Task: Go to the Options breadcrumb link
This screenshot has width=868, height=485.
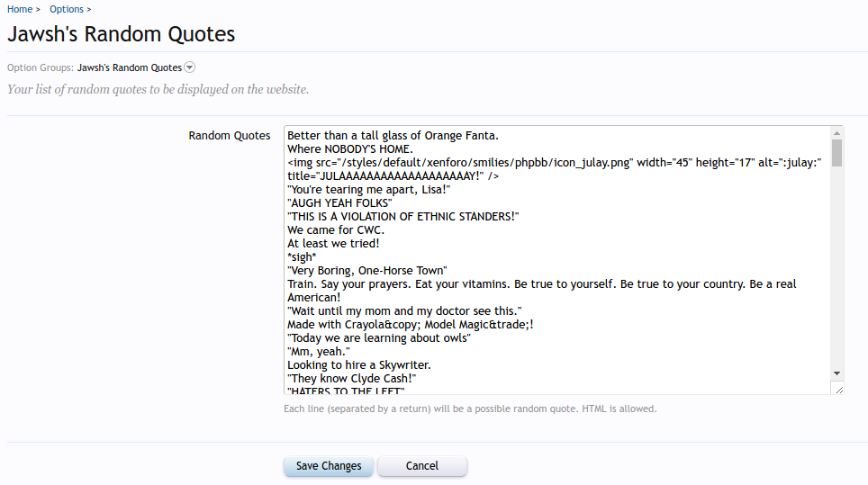Action: [x=67, y=9]
